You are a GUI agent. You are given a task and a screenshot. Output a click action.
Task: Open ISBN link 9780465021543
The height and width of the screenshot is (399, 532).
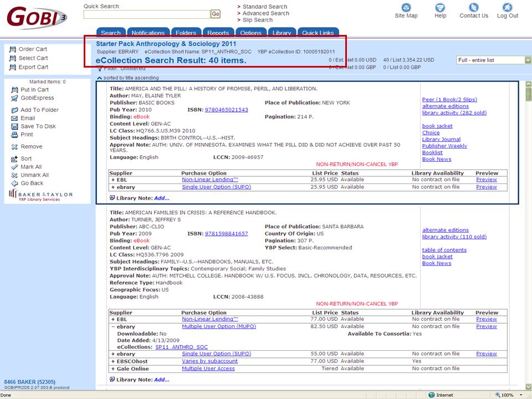pyautogui.click(x=226, y=110)
